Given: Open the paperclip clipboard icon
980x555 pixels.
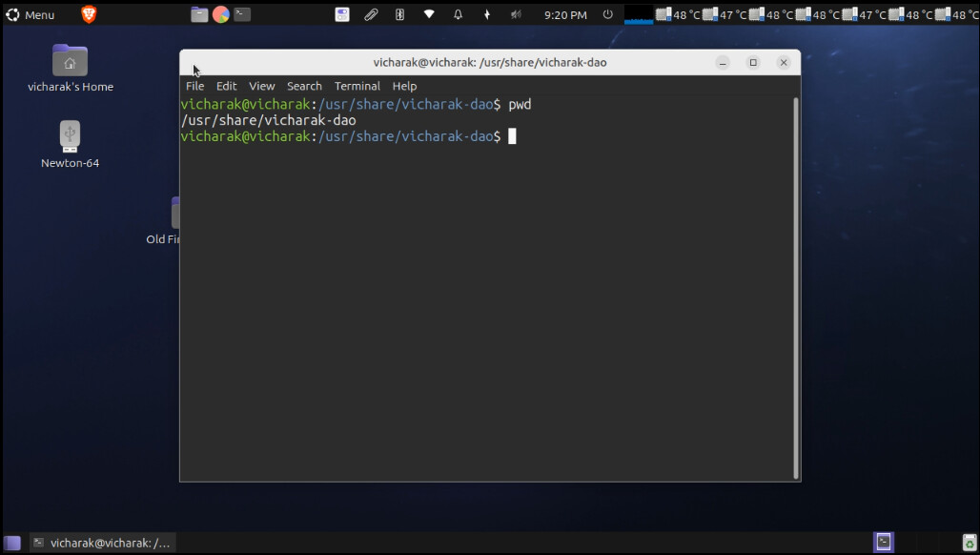Looking at the screenshot, I should (371, 14).
